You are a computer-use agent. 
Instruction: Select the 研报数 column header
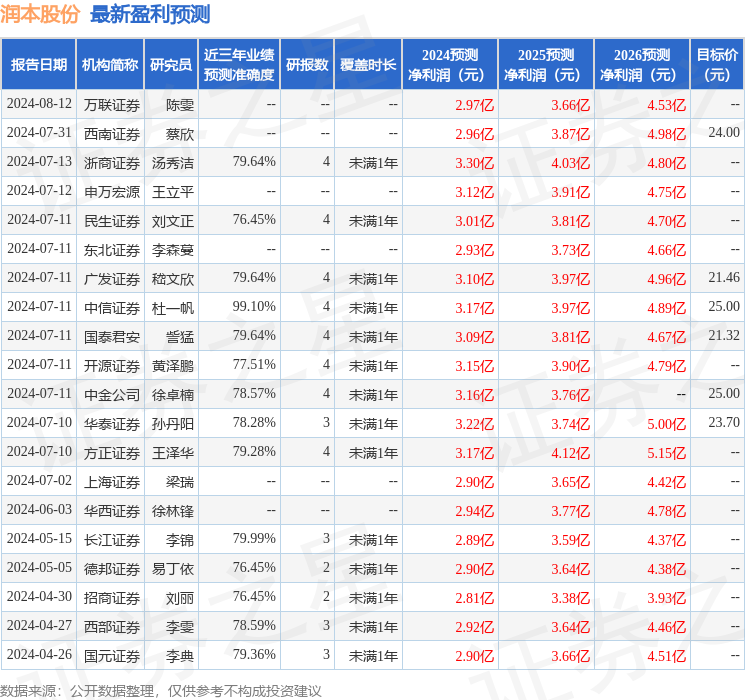click(x=307, y=65)
